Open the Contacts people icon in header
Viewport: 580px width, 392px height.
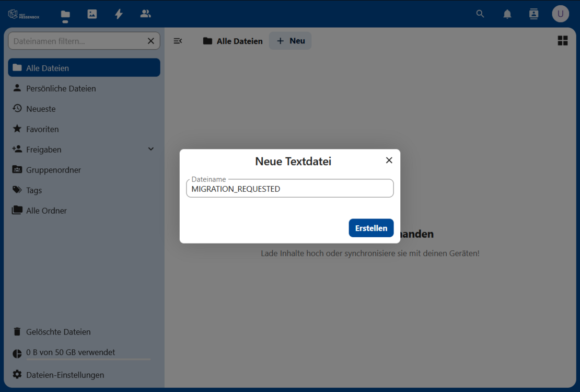(x=145, y=14)
